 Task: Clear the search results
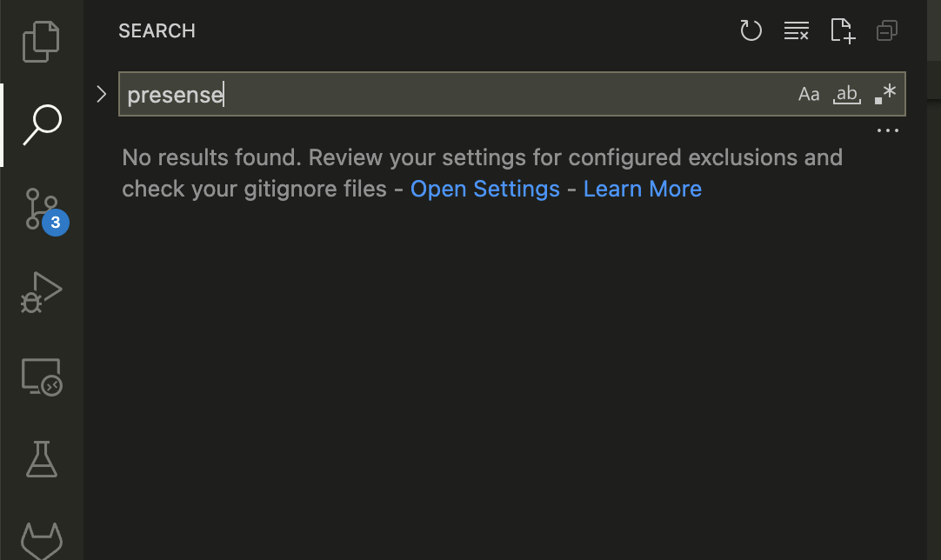point(797,30)
